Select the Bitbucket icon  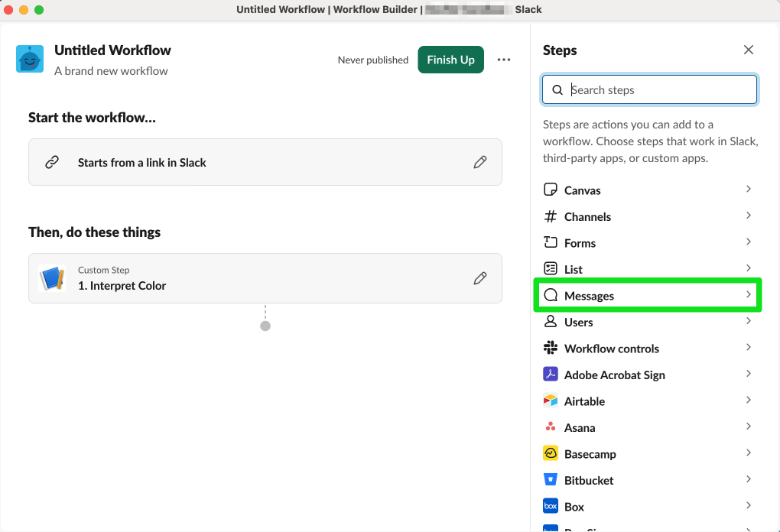point(551,479)
